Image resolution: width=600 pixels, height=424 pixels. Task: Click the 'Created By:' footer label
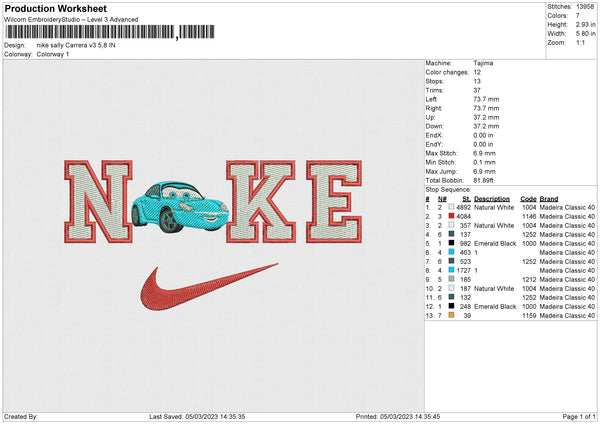coord(21,416)
